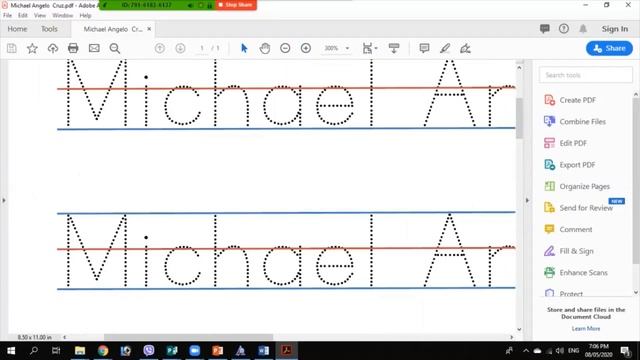Click the Search tools field

click(586, 75)
